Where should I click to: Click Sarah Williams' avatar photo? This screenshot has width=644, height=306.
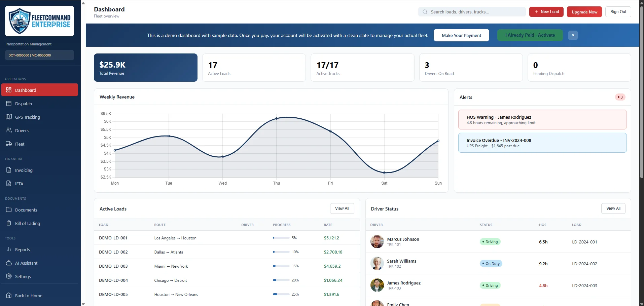coord(377,263)
